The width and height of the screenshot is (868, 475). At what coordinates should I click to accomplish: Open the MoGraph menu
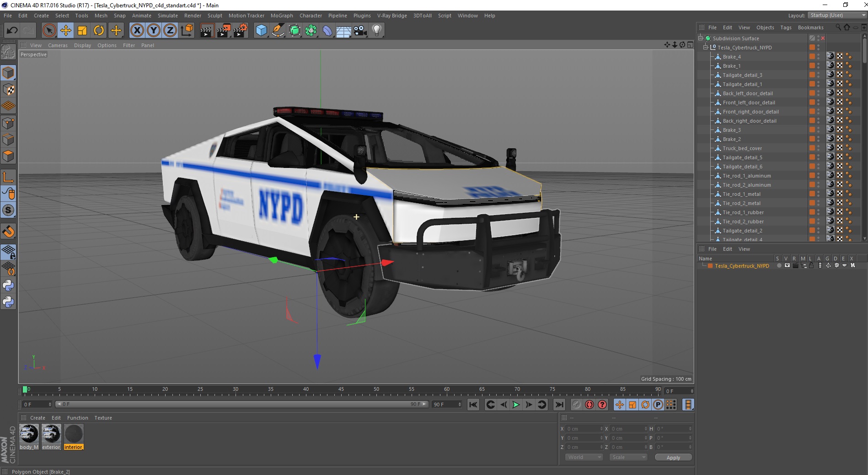(x=282, y=16)
